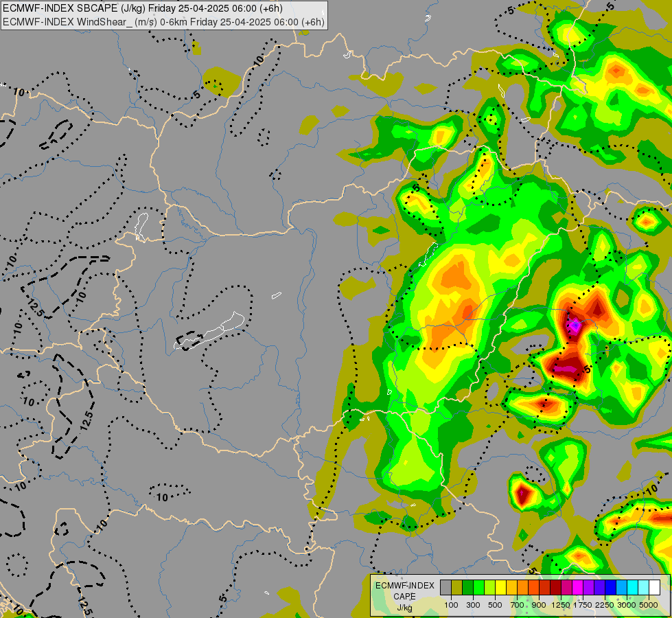This screenshot has width=672, height=618.
Task: Pick the brick-red swatch right of 900
Action: [545, 587]
